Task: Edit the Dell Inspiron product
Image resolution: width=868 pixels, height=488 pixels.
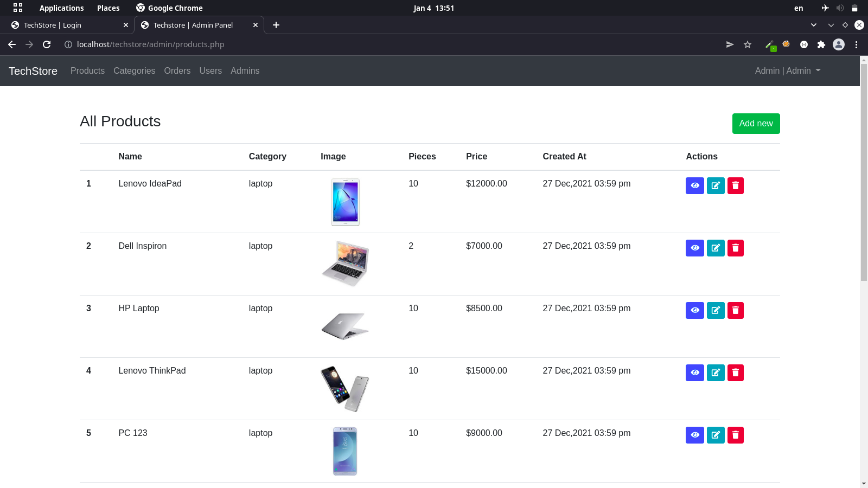Action: [x=716, y=248]
